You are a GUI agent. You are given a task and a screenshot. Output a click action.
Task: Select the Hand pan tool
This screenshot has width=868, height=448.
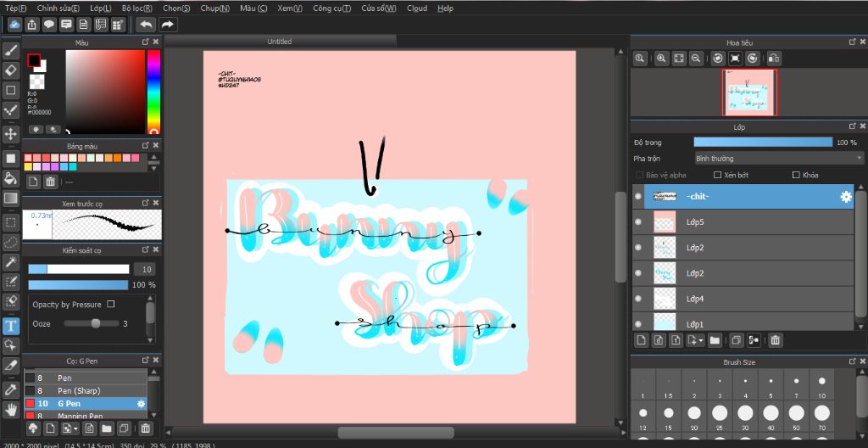click(x=10, y=410)
